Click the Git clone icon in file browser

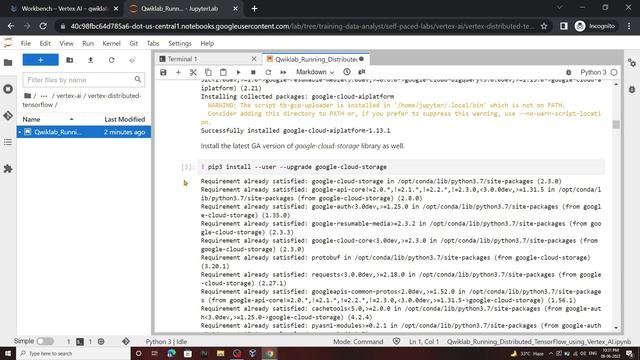click(132, 60)
